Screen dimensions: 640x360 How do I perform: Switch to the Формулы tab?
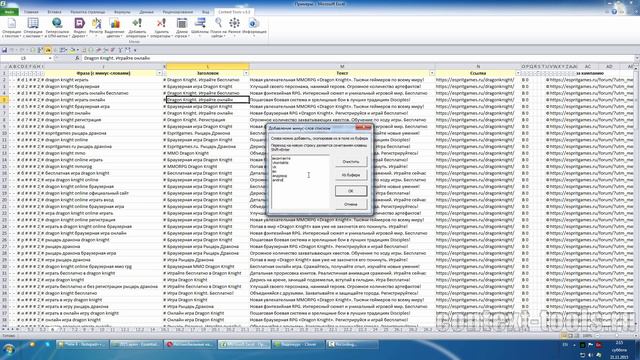click(x=122, y=12)
